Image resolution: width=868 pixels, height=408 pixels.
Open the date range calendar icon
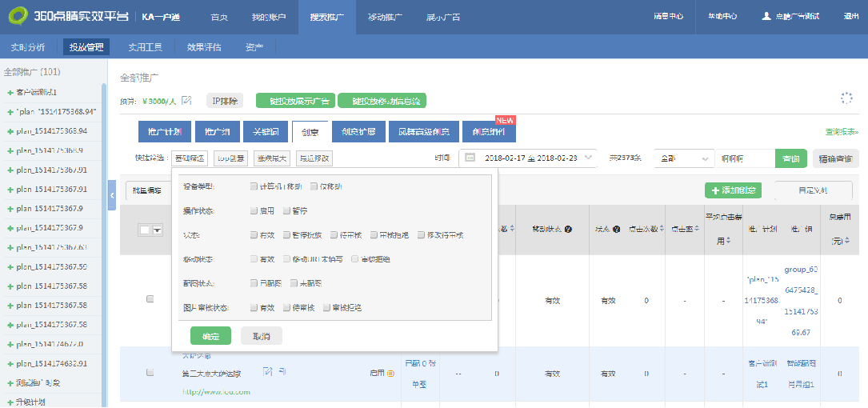click(x=470, y=158)
